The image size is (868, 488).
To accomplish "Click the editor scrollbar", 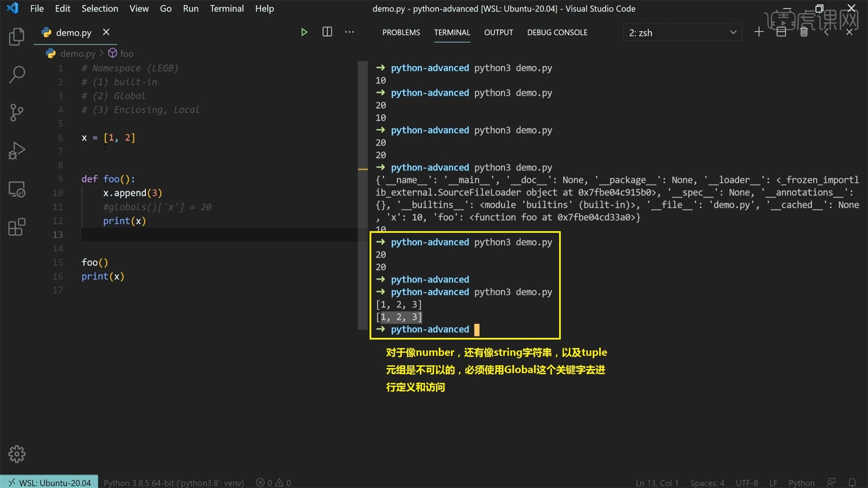I will [363, 136].
